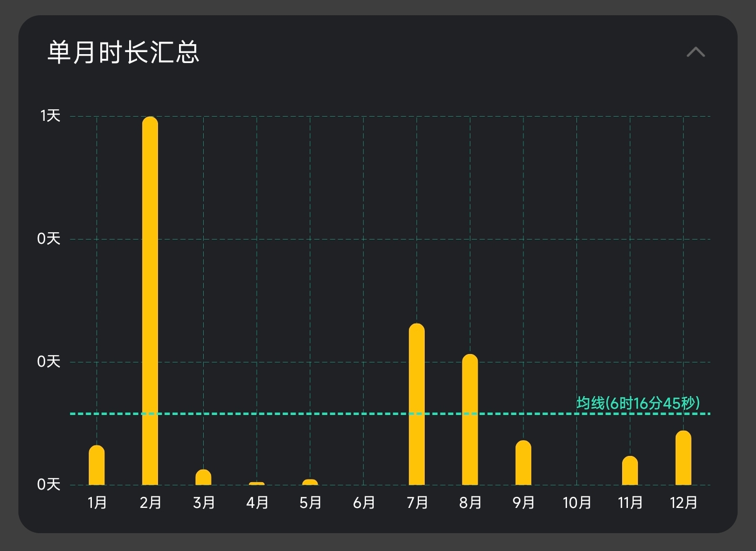756x551 pixels.
Task: Select the yellow bar above 9月
Action: point(523,463)
